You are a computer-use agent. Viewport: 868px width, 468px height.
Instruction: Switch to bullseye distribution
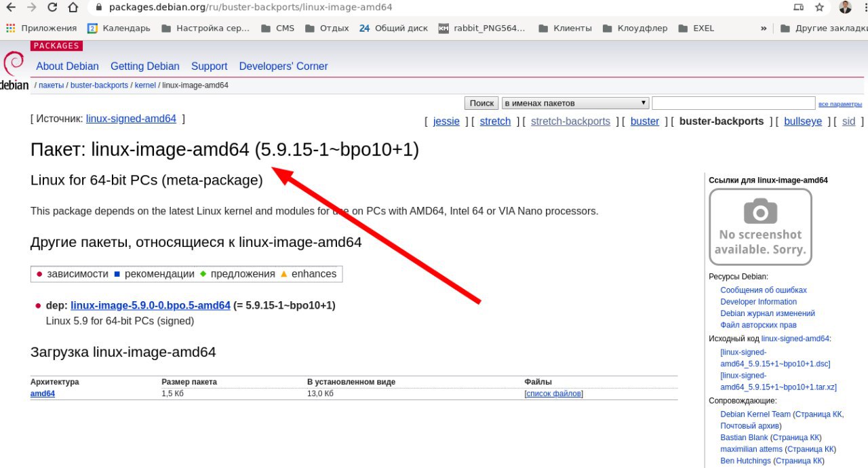(803, 121)
